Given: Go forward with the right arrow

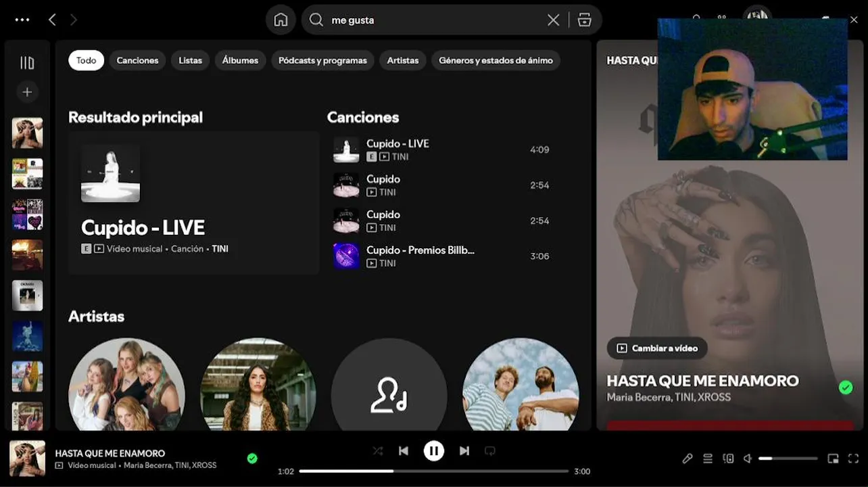Looking at the screenshot, I should click(x=74, y=20).
